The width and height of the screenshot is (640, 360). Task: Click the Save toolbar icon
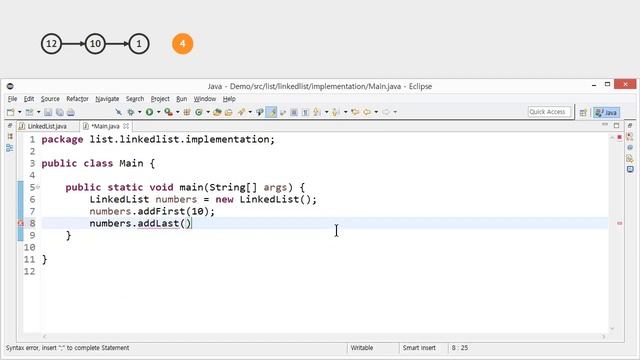(48, 112)
